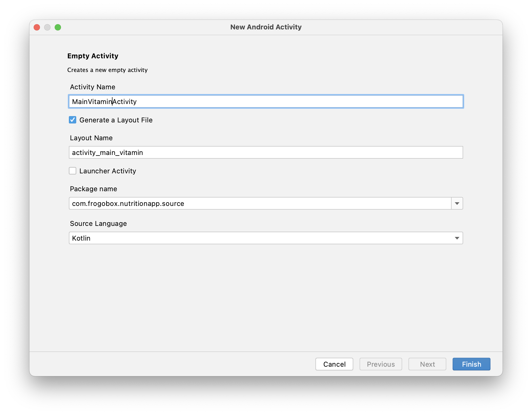Click the gray minimize window button
Screen dimensions: 532x415
[x=47, y=27]
